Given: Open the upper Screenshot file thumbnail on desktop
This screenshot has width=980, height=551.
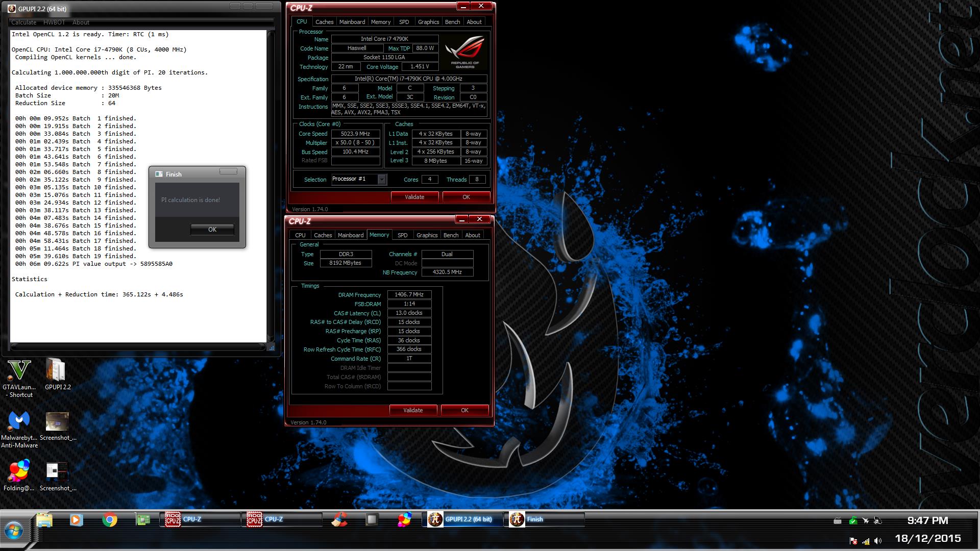Looking at the screenshot, I should 58,427.
